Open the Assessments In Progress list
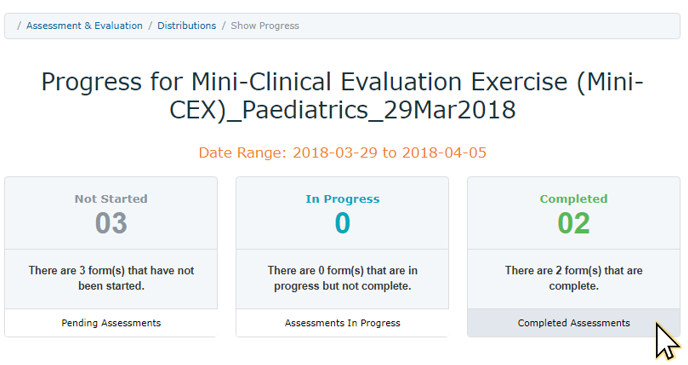The image size is (688, 365). (342, 323)
